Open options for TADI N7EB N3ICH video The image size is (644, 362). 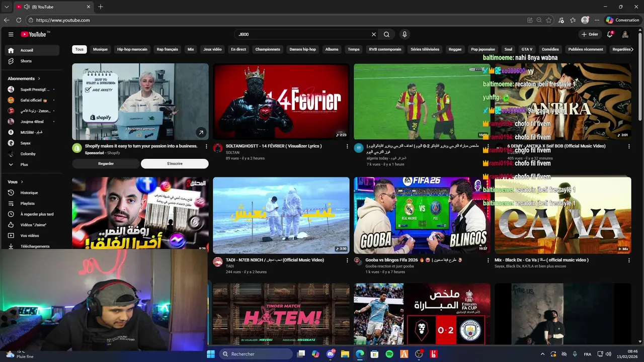click(347, 260)
